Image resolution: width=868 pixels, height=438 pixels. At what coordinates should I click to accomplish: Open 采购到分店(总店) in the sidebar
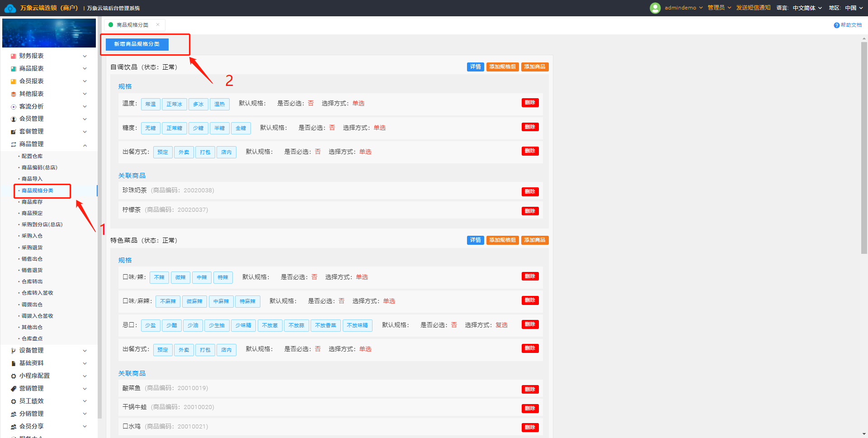pos(42,224)
